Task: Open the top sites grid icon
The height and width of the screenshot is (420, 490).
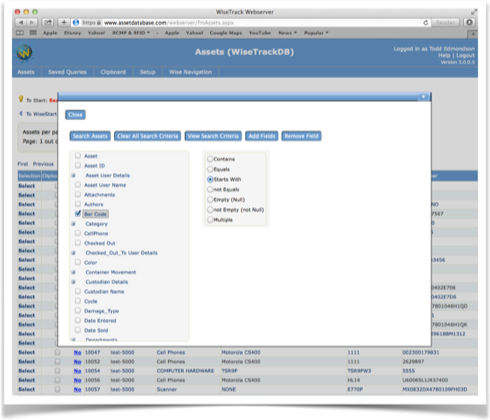Action: (33, 33)
